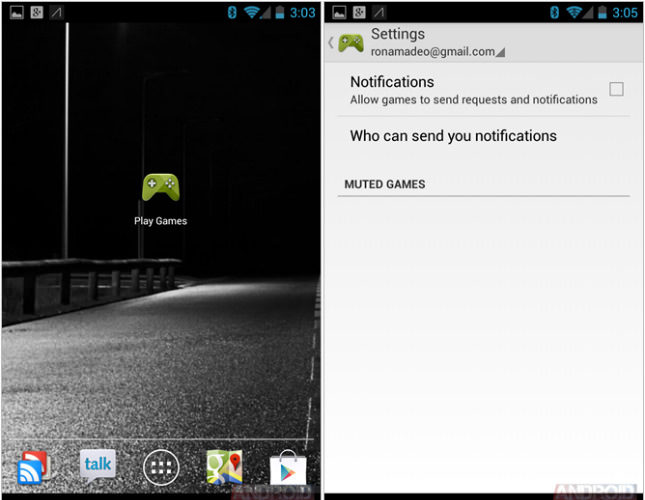Viewport: 645px width, 500px height.
Task: Tap the Muted Games section header
Action: pyautogui.click(x=385, y=185)
